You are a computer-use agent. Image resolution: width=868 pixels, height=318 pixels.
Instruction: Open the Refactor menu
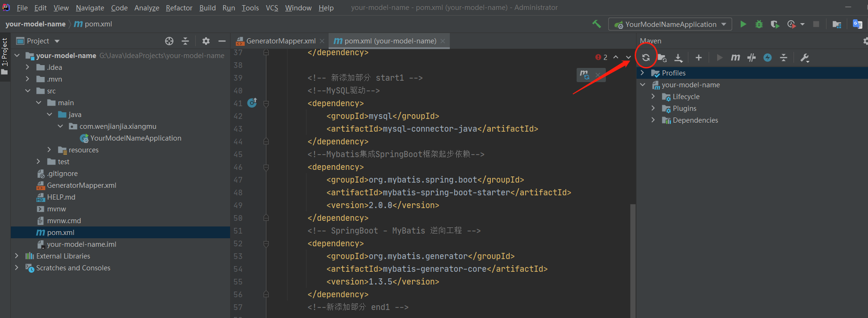(179, 8)
